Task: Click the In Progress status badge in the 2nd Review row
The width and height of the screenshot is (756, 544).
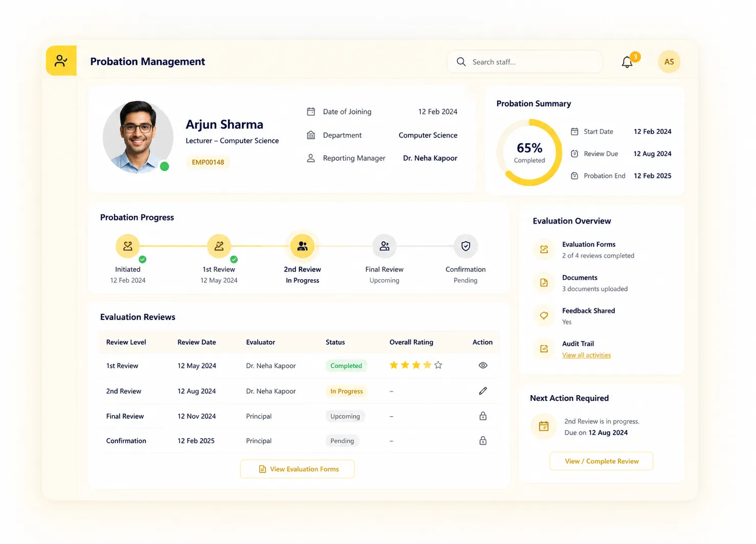Action: [346, 391]
